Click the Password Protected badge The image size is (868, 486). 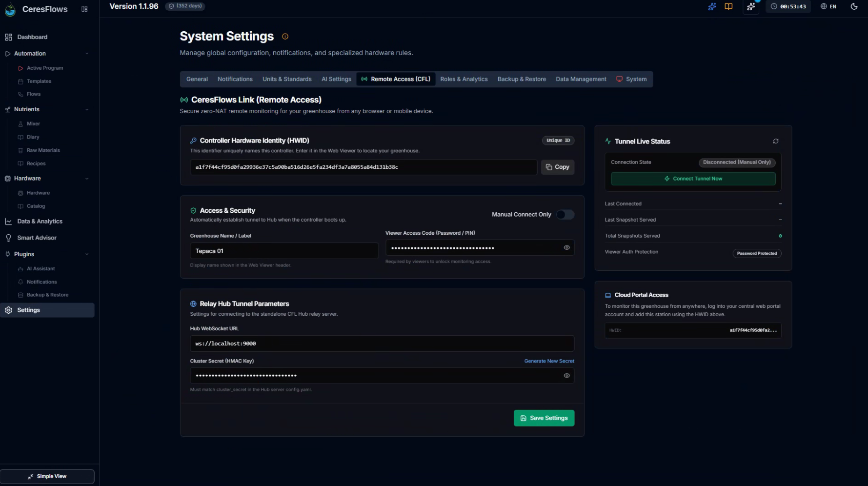point(757,253)
